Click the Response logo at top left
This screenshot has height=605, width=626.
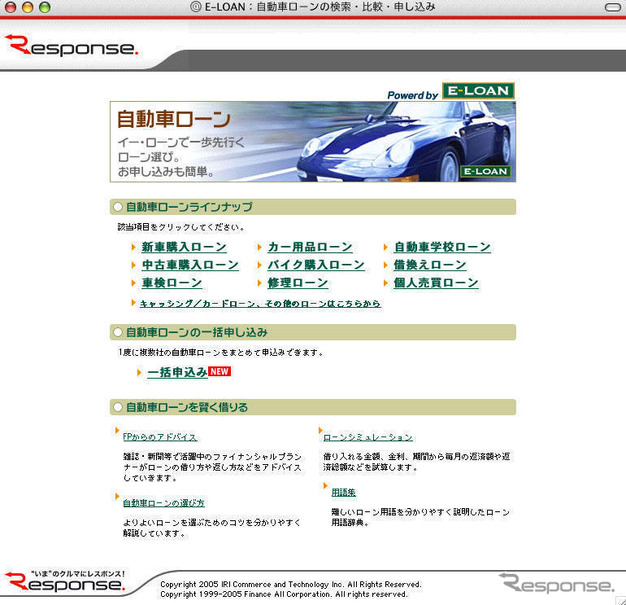coord(70,45)
